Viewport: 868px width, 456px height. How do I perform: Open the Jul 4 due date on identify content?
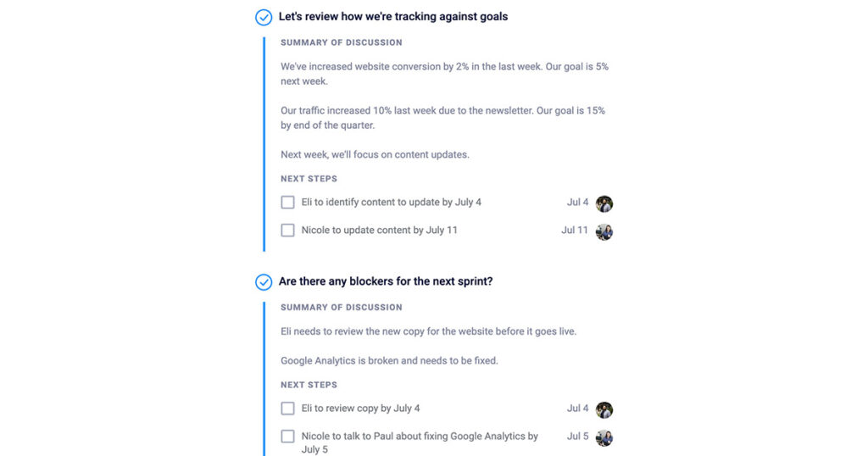point(577,202)
